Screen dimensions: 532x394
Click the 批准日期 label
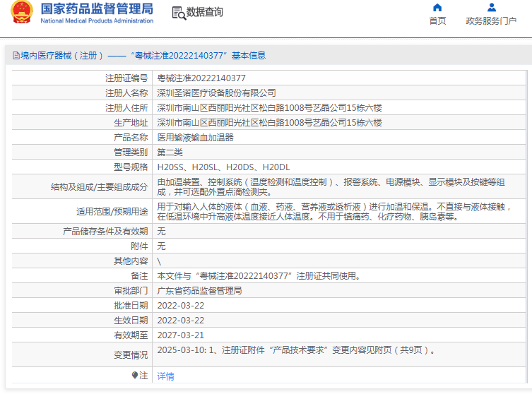point(131,306)
